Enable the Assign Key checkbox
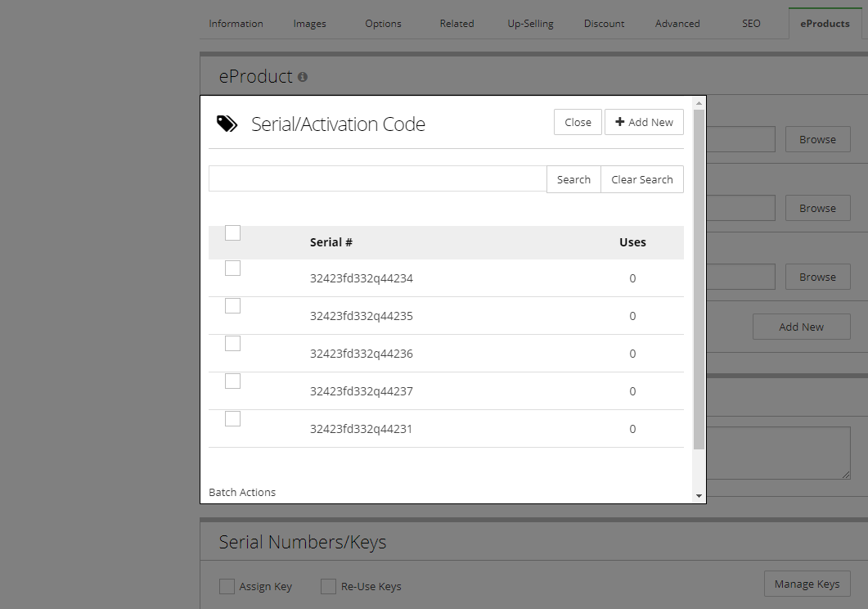 click(227, 586)
